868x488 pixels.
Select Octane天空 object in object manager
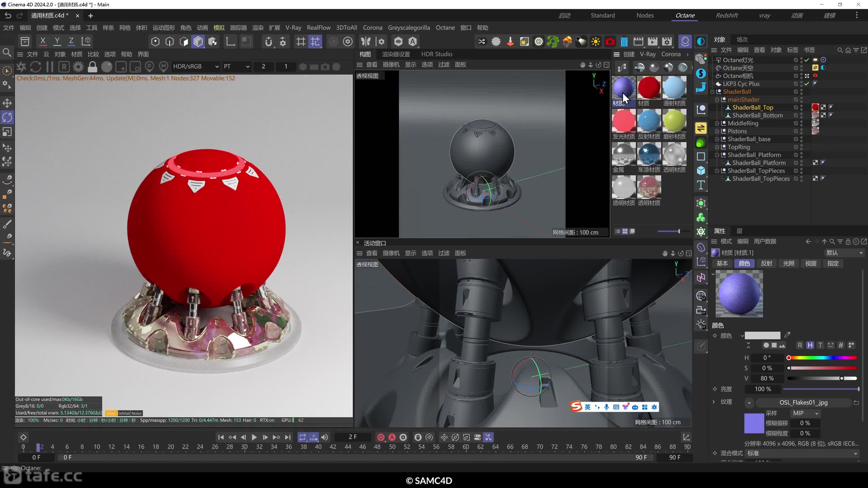(x=738, y=68)
